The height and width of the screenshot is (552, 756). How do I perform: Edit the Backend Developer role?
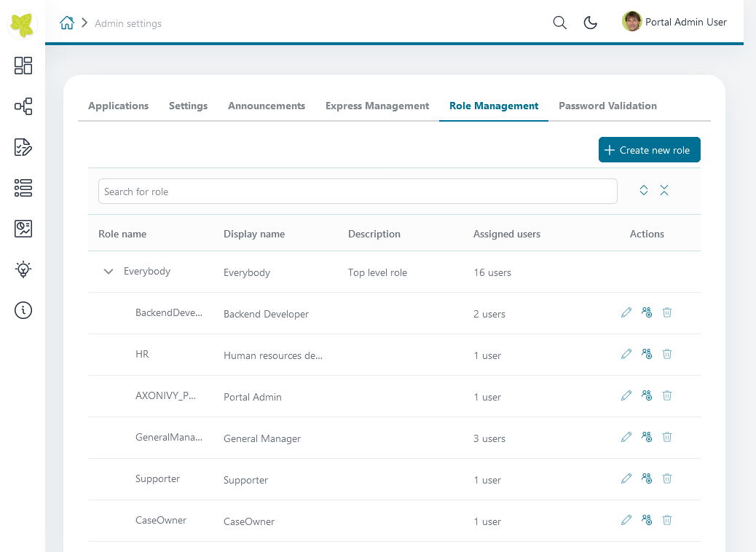pos(626,312)
